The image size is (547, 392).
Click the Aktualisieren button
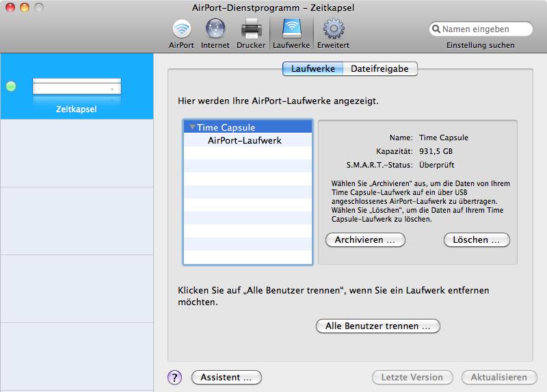point(499,378)
